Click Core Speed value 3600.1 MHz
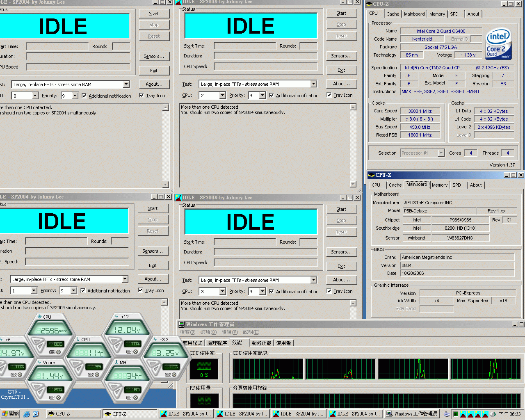Image resolution: width=525 pixels, height=420 pixels. point(420,111)
